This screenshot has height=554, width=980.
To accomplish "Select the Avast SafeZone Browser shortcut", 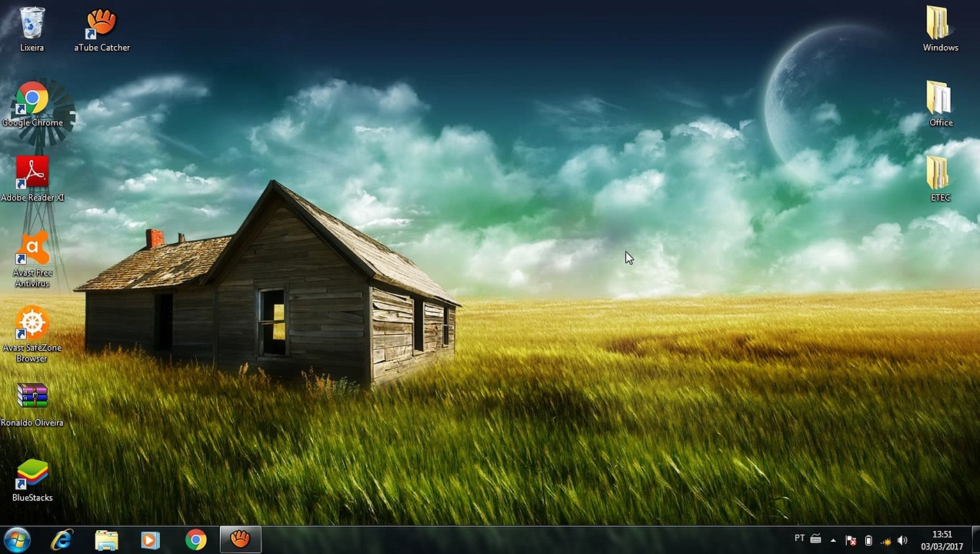I will [32, 335].
